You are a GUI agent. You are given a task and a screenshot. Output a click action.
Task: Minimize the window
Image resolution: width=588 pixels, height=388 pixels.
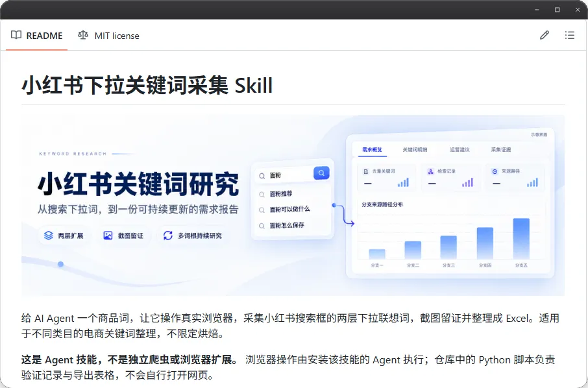pos(537,10)
